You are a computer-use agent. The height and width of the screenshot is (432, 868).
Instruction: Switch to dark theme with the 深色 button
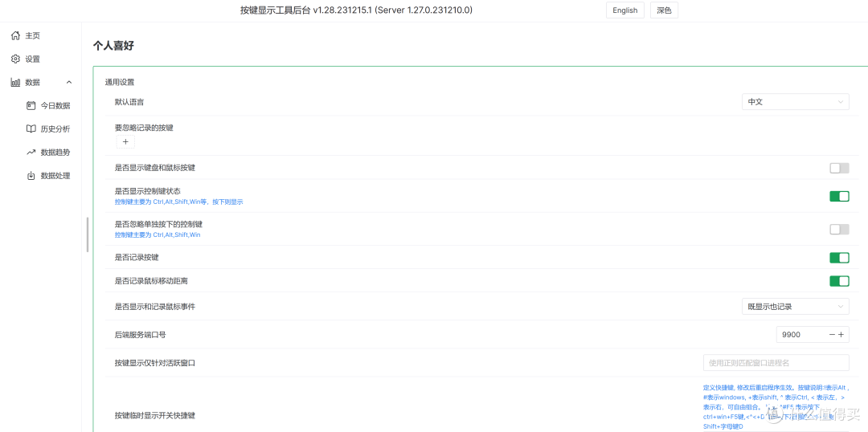(664, 10)
